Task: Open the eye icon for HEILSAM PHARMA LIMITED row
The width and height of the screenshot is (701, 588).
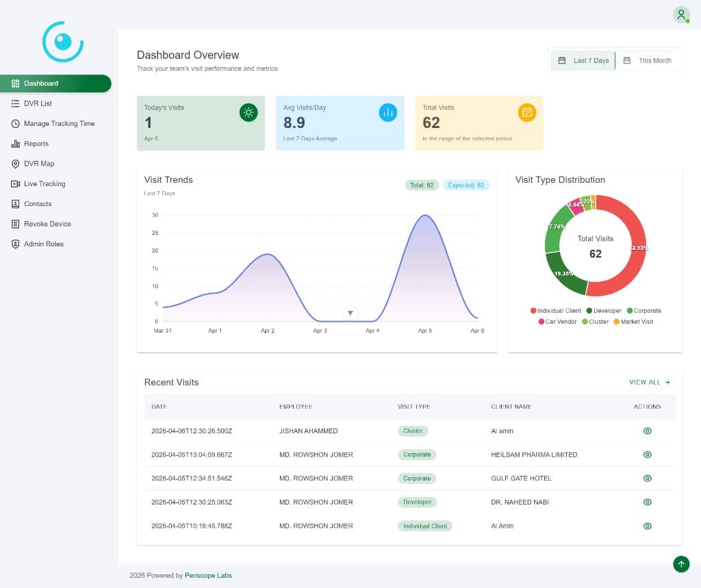Action: coord(647,455)
